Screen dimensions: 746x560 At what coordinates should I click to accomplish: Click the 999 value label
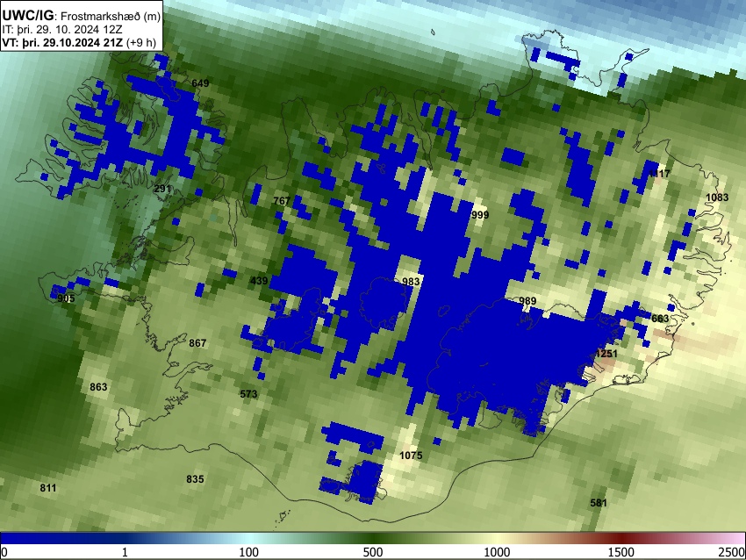coord(480,215)
